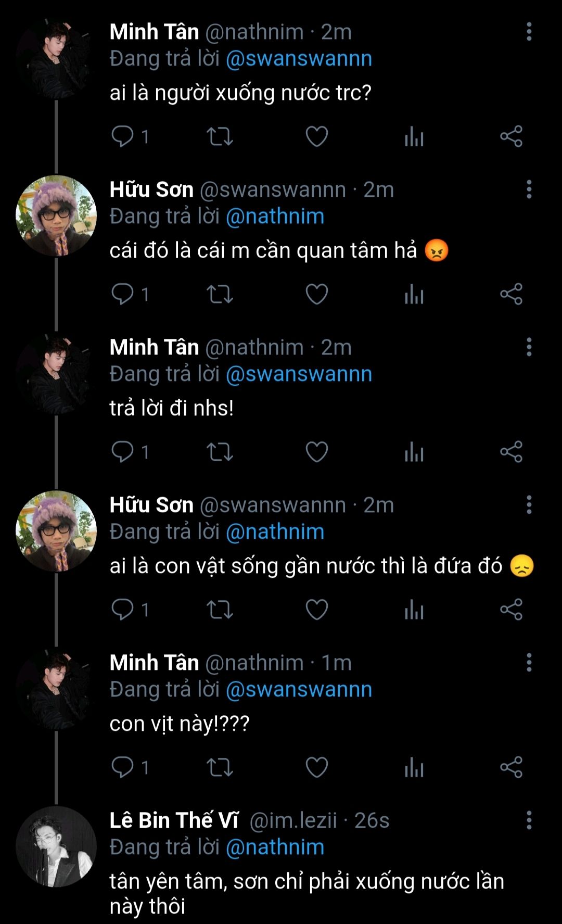Like the "trả lời đi nhs!" tweet

[316, 452]
